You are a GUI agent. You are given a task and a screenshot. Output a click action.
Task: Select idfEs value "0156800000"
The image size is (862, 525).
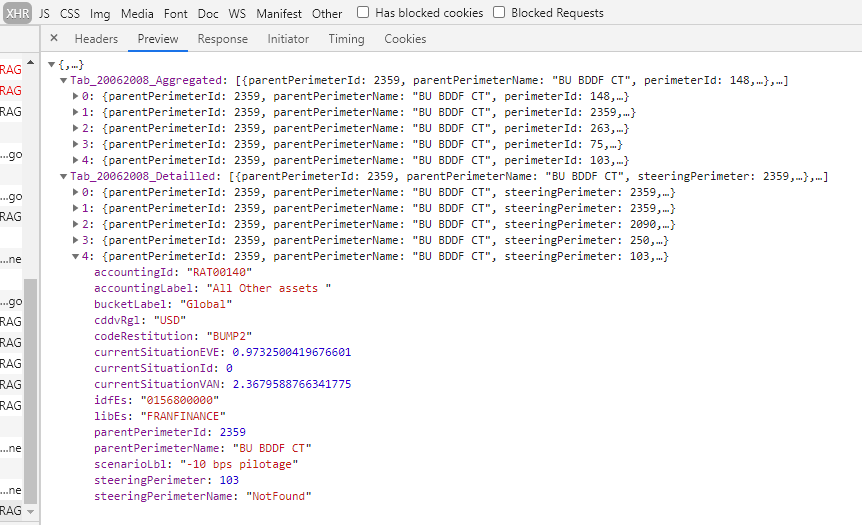pyautogui.click(x=180, y=400)
